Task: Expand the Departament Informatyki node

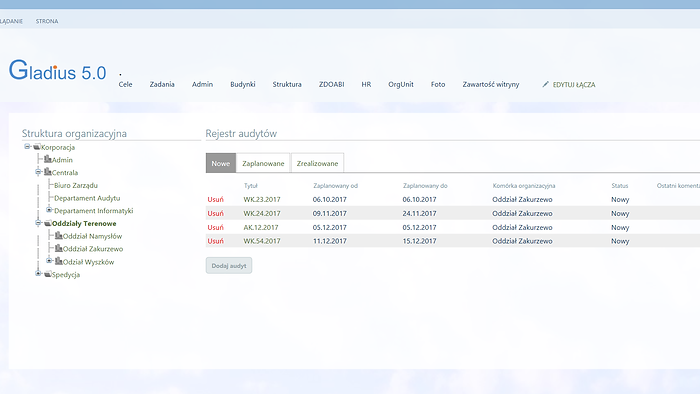Action: pos(49,210)
